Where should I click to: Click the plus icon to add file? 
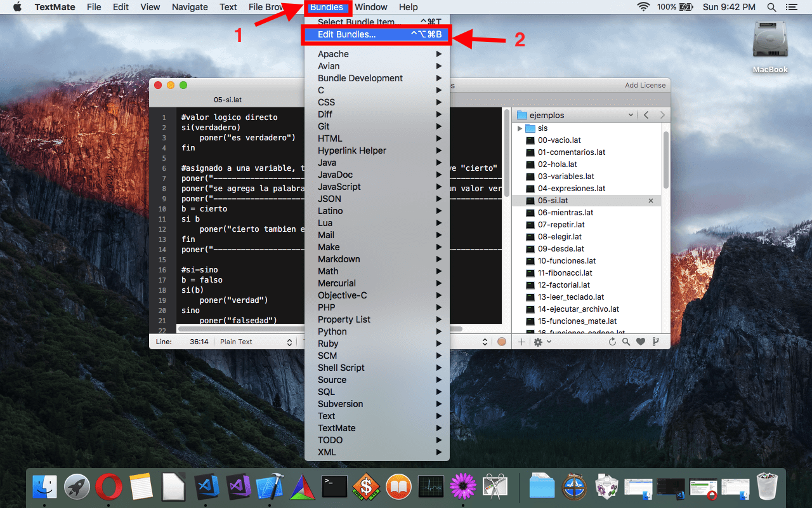click(x=522, y=342)
